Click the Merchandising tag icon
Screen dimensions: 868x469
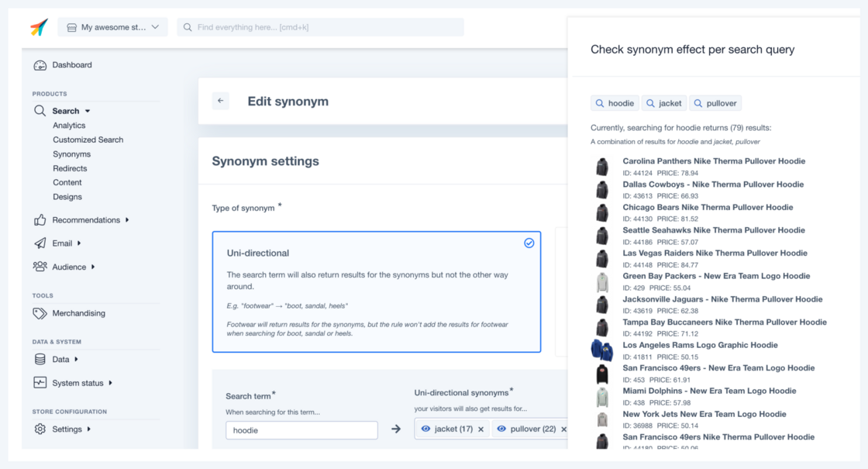(40, 313)
